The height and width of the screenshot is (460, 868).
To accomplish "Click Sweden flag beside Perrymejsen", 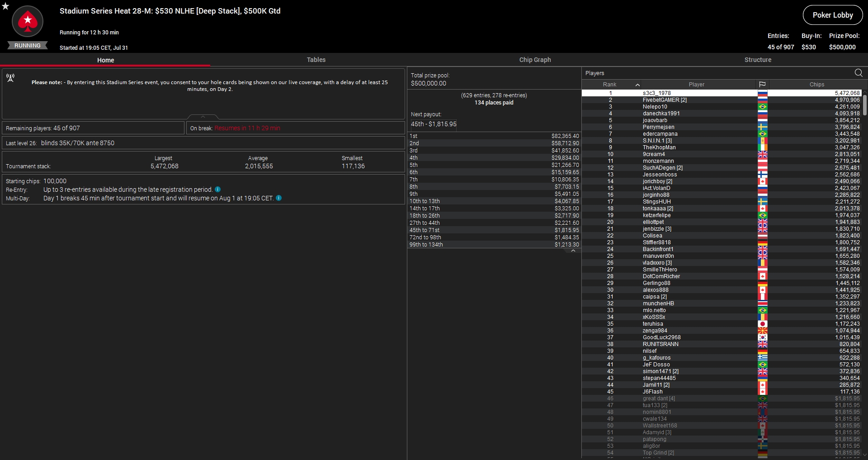I will [x=763, y=127].
